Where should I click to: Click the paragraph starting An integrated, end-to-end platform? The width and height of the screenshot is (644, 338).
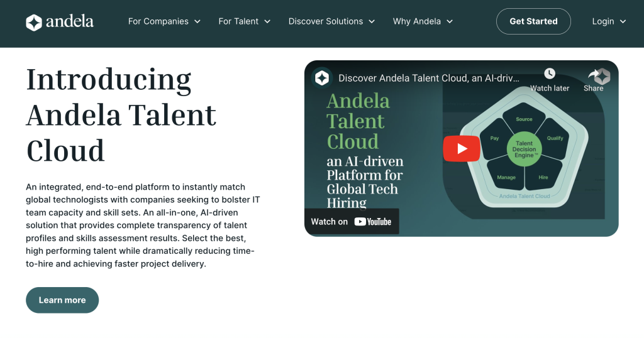click(x=143, y=225)
